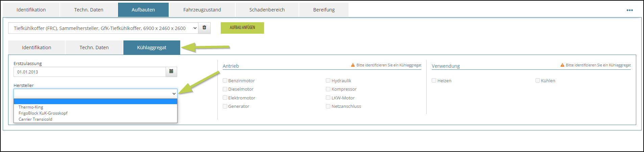This screenshot has width=644, height=152.
Task: Switch to the Fahrzeugzustand tab
Action: 202,10
